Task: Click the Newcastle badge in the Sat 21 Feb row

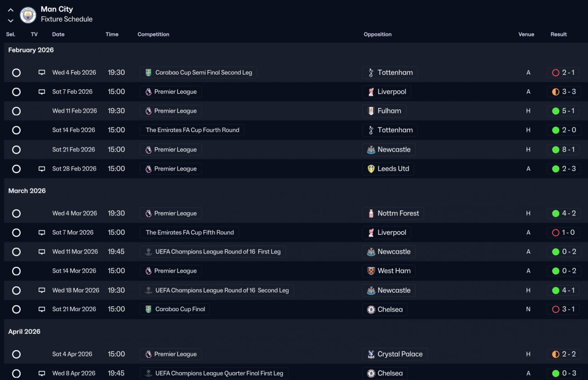Action: tap(371, 150)
